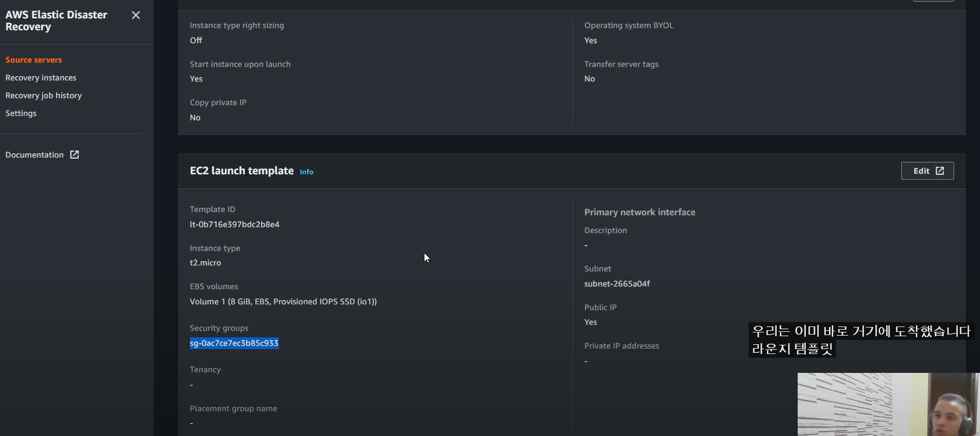Click the Edit button for EC2 launch template
This screenshot has height=436, width=980.
[x=927, y=171]
